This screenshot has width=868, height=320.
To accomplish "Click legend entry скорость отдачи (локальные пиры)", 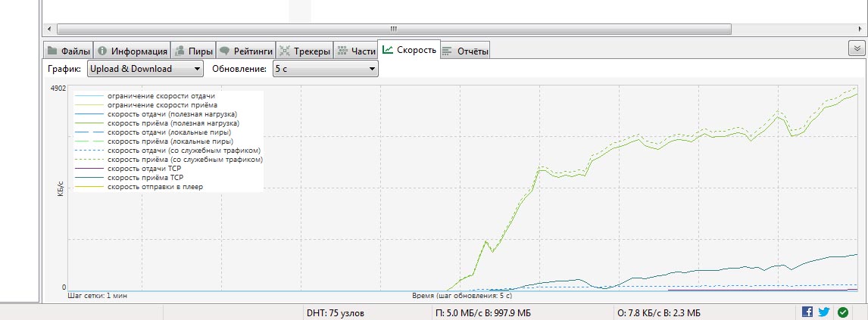I will [170, 132].
